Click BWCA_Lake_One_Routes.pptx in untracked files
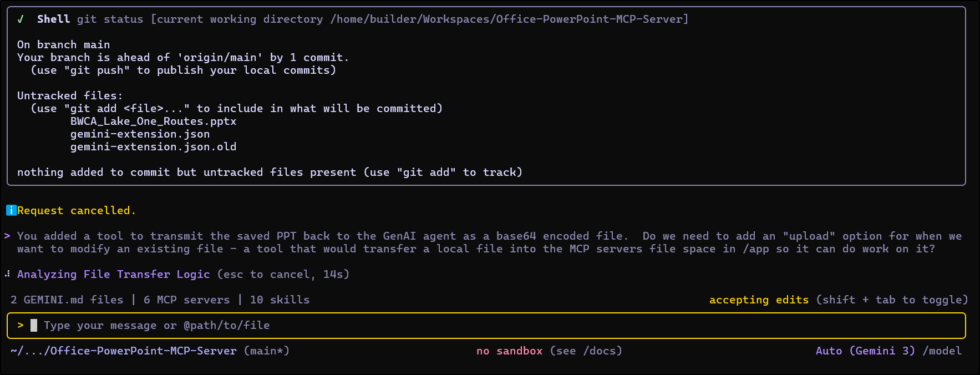This screenshot has height=375, width=980. click(153, 121)
